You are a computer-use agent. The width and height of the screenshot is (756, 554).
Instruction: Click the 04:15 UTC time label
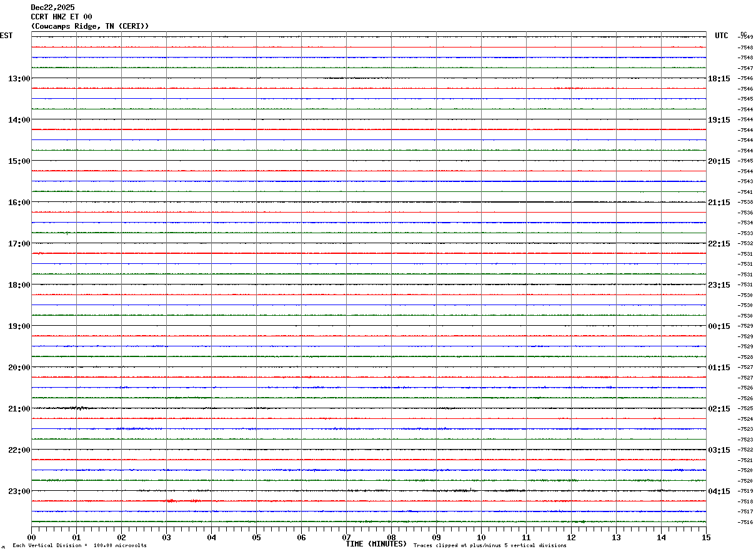pos(719,491)
